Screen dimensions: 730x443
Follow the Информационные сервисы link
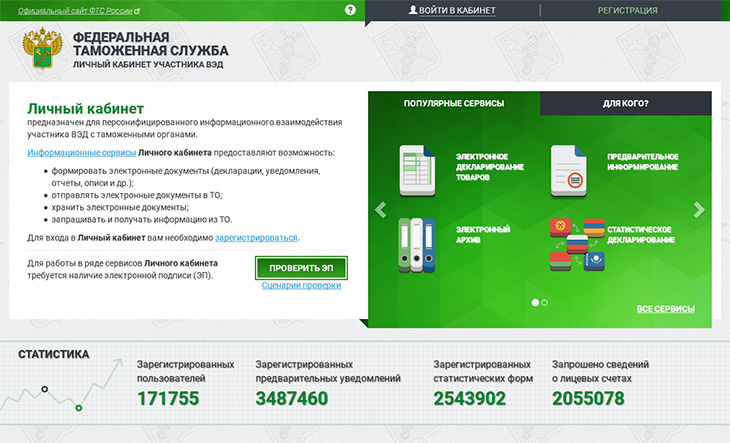tap(81, 153)
